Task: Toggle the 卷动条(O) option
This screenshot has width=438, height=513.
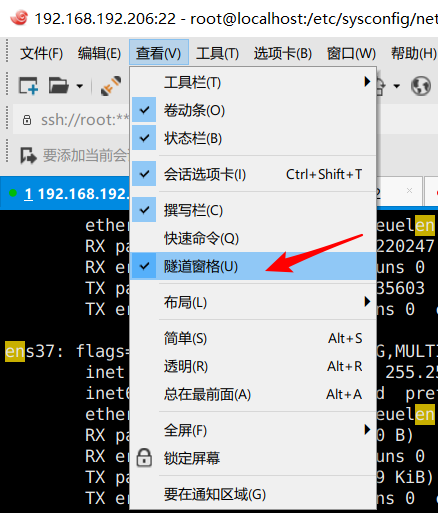Action: click(254, 110)
